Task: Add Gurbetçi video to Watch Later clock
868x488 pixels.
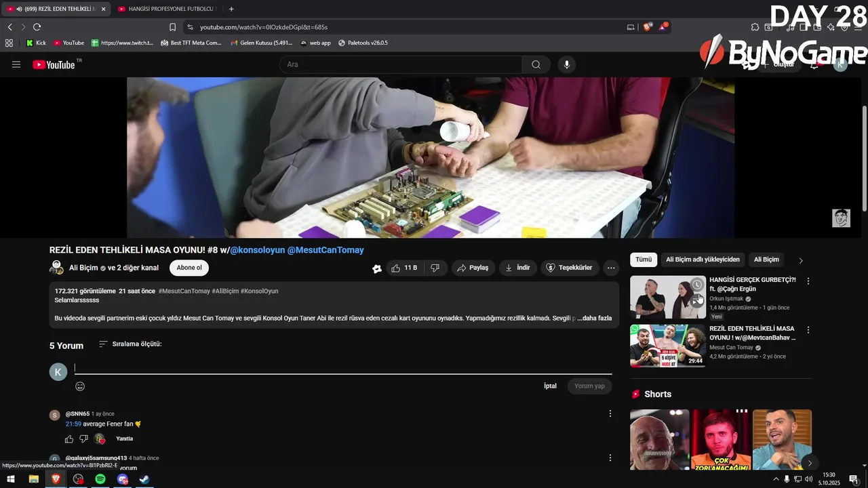Action: 696,285
